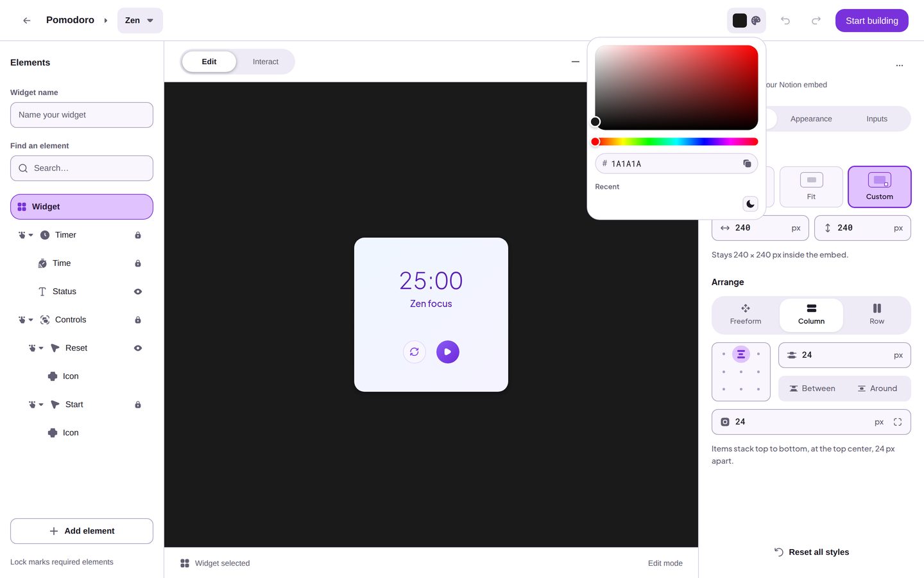Click the hue slider in color picker
This screenshot has width=924, height=578.
pos(676,142)
